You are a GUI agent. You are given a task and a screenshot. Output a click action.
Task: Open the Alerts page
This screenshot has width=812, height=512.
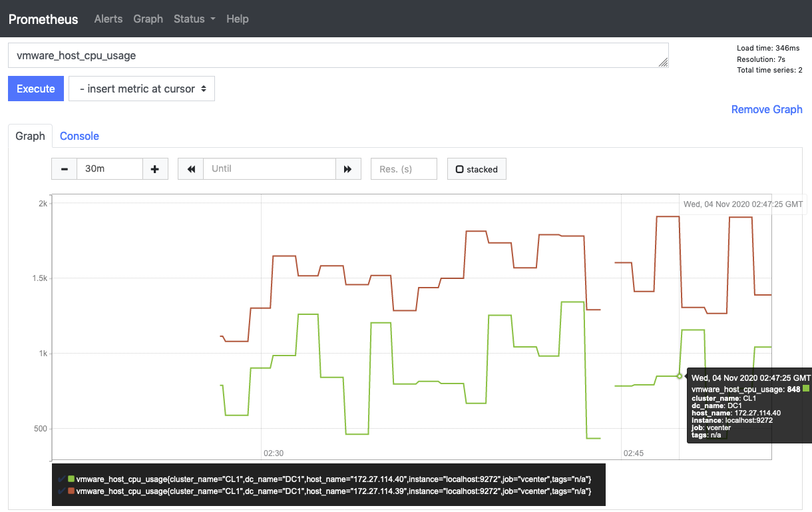tap(108, 19)
